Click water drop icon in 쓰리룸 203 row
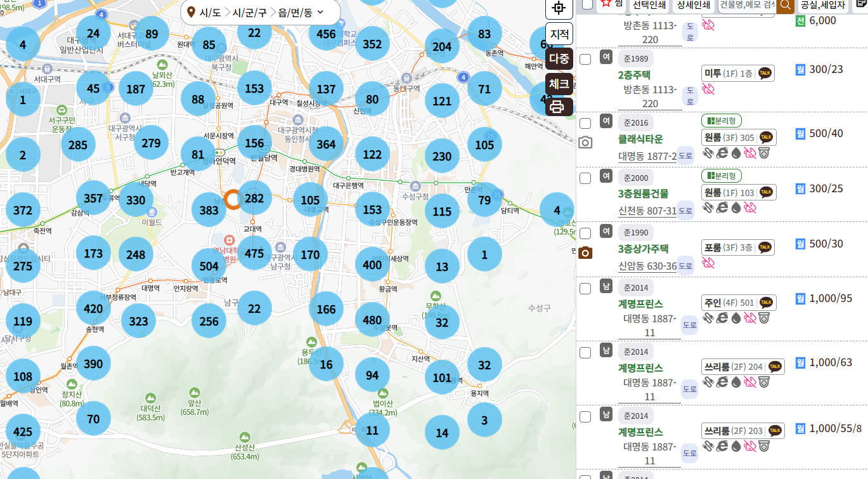The height and width of the screenshot is (479, 868). [x=735, y=447]
